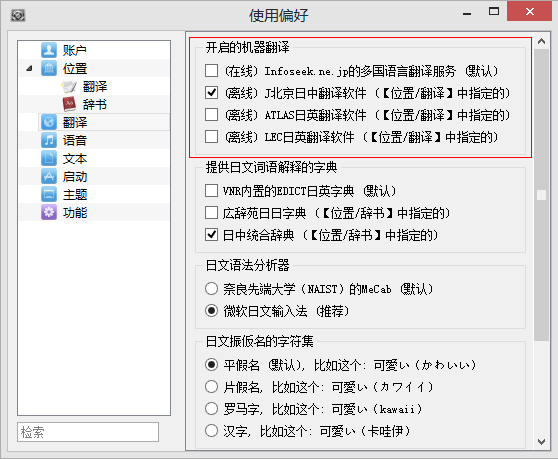Check VNR内置的EDICT日英字典 option
Screen dimensions: 558x459
coord(211,191)
